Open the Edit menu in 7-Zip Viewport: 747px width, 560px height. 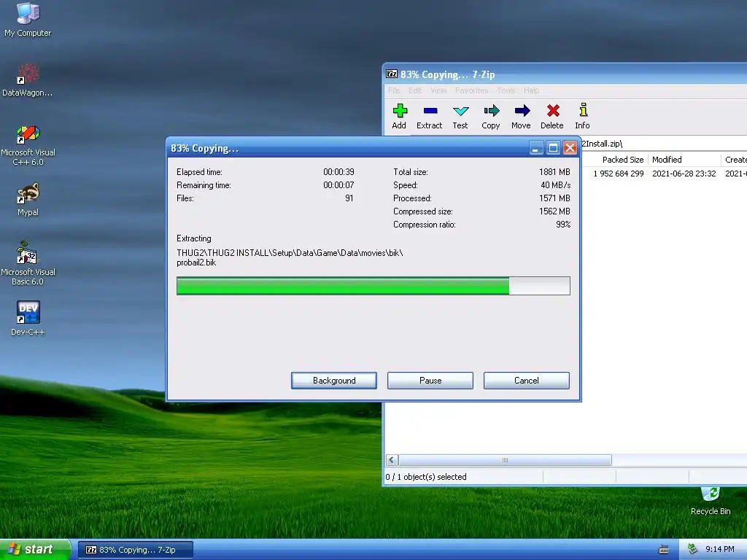point(415,90)
